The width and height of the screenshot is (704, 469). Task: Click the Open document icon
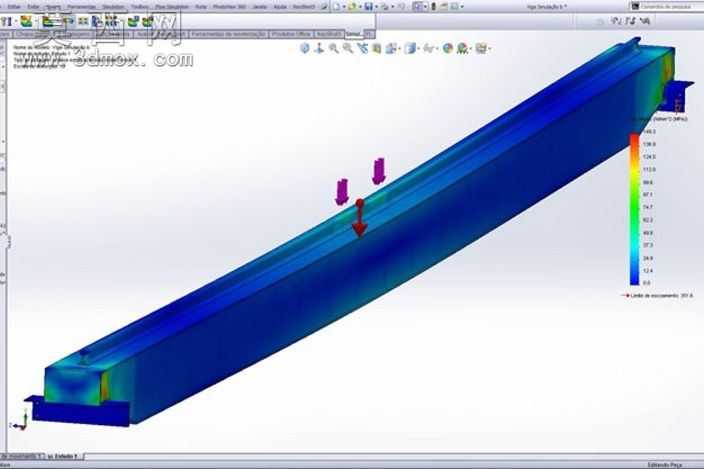[x=352, y=6]
